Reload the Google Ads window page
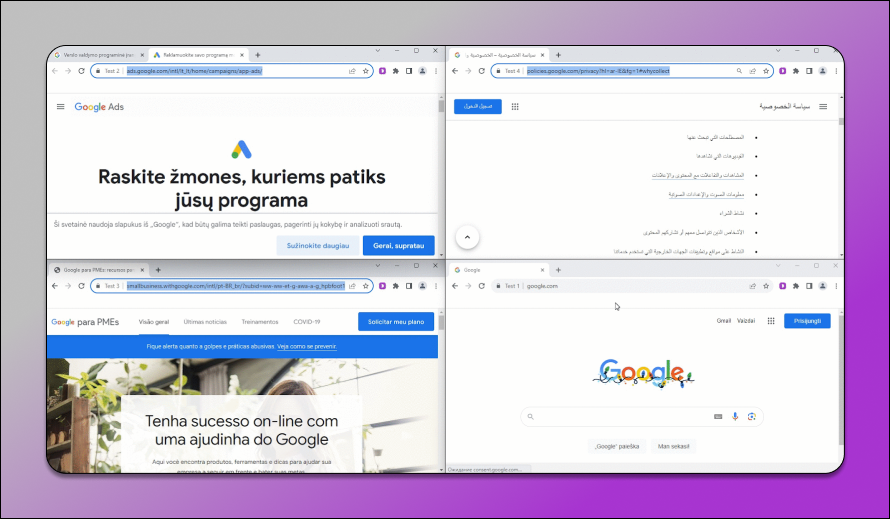 pyautogui.click(x=81, y=71)
